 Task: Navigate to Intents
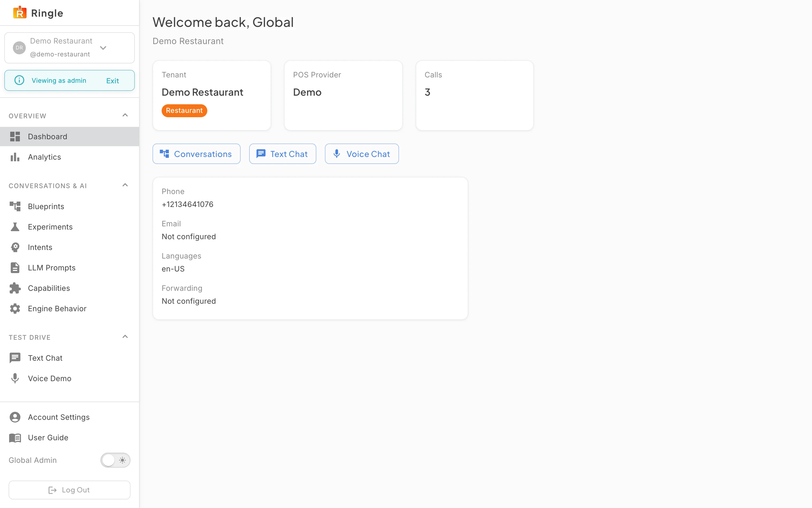click(x=70, y=247)
